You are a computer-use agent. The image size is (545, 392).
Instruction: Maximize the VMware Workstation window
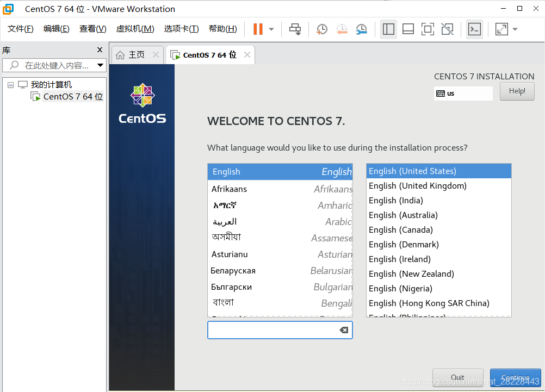click(519, 9)
